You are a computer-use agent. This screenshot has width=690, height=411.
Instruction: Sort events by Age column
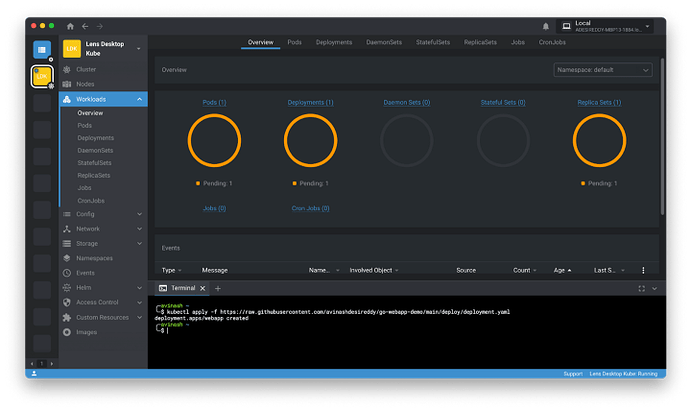(x=560, y=270)
